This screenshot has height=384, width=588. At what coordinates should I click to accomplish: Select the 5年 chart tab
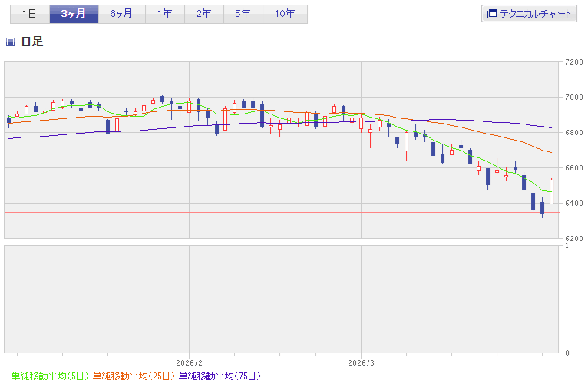[x=243, y=14]
